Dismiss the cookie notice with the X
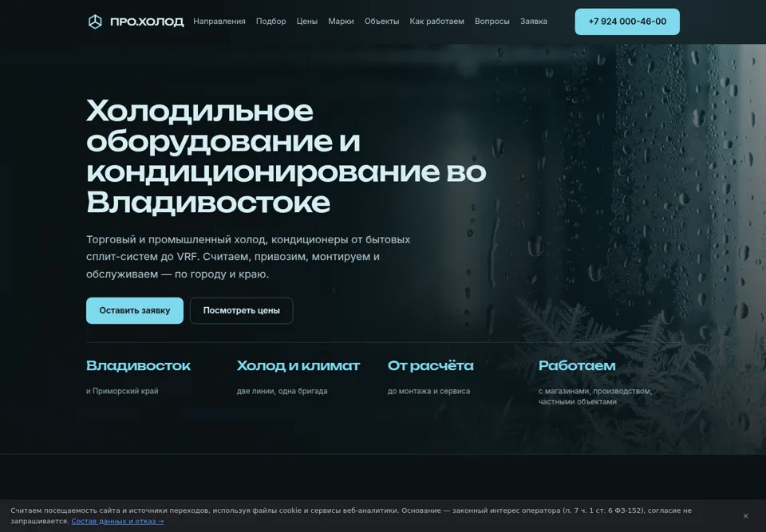The image size is (766, 532). [745, 516]
